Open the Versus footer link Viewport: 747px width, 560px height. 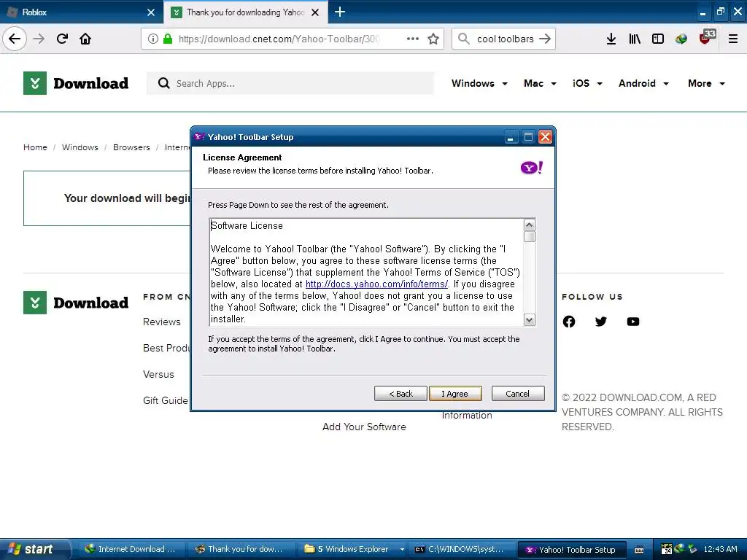(158, 374)
